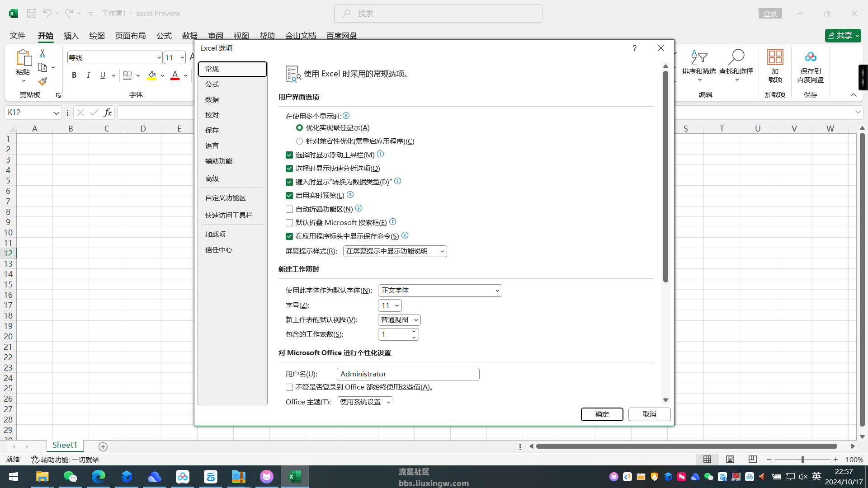Toggle Italic formatting
This screenshot has height=488, width=868.
pos(89,75)
